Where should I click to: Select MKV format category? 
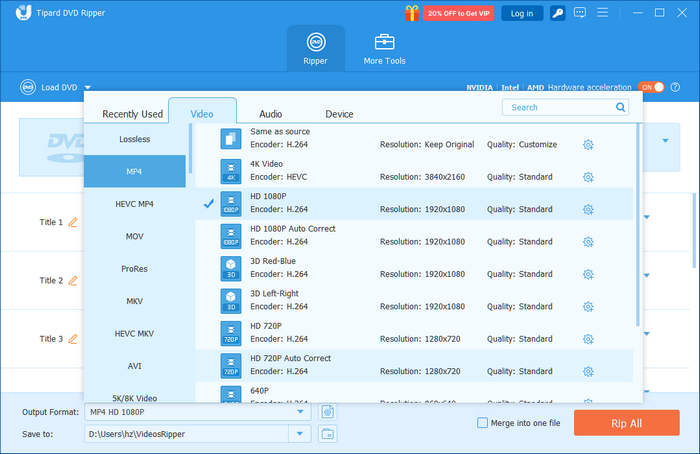pos(134,301)
